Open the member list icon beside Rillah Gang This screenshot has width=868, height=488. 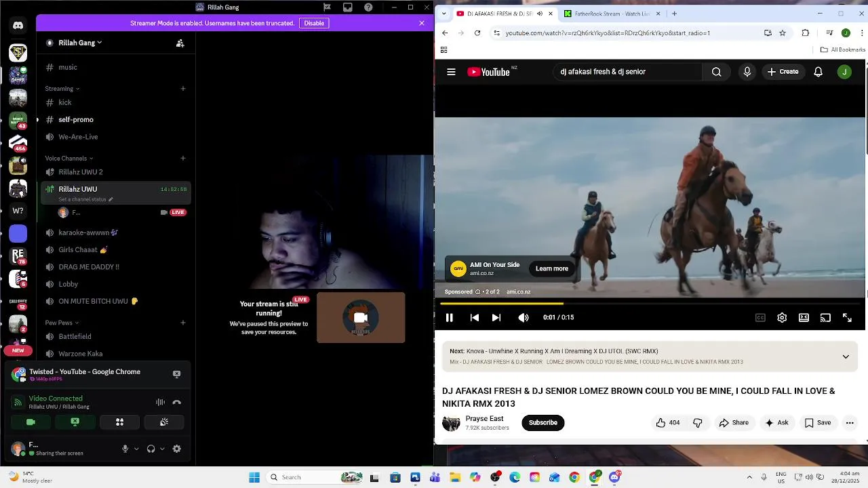tap(180, 43)
